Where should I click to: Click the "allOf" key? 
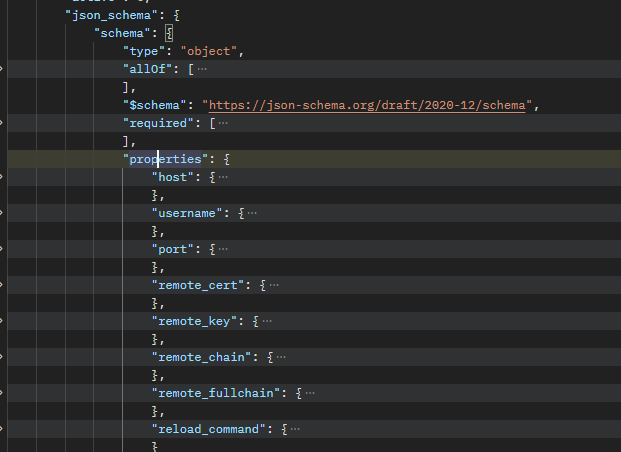(147, 69)
